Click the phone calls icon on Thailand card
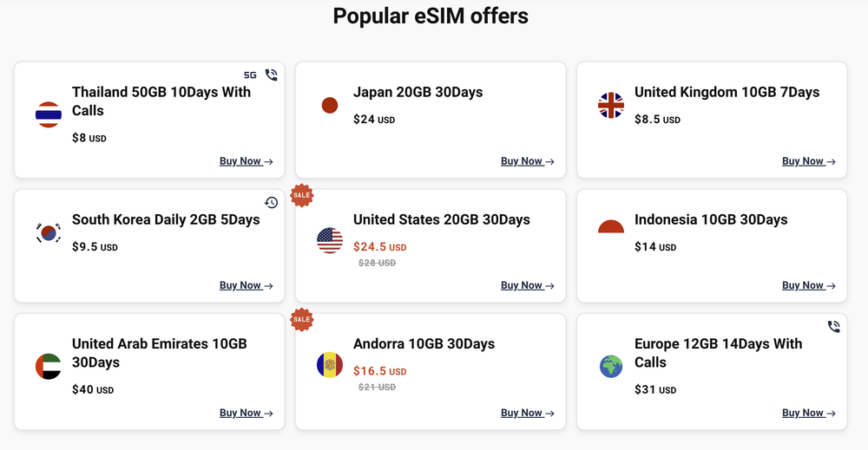868x450 pixels. [272, 75]
